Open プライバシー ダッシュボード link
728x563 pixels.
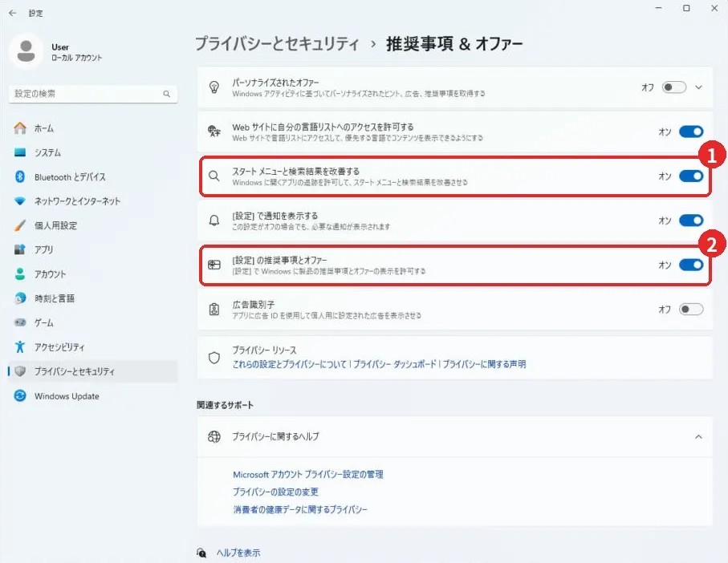pos(395,364)
